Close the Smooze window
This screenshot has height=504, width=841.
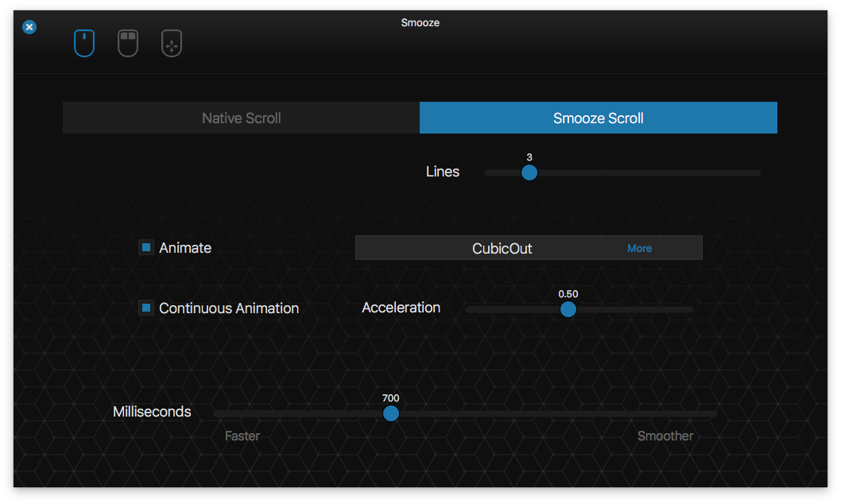pyautogui.click(x=29, y=27)
